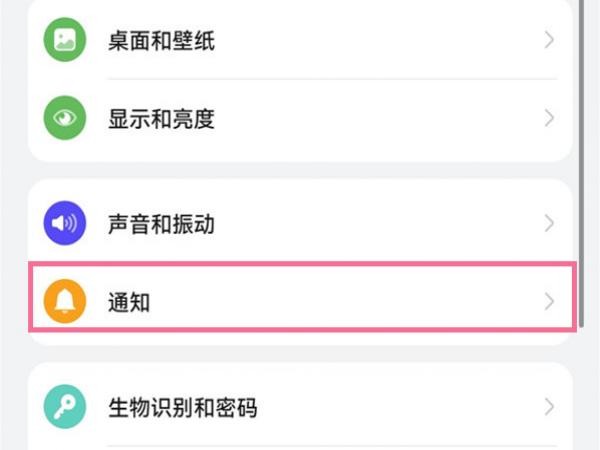600x450 pixels.
Task: Click empty space in the 通知 row
Action: [x=344, y=302]
